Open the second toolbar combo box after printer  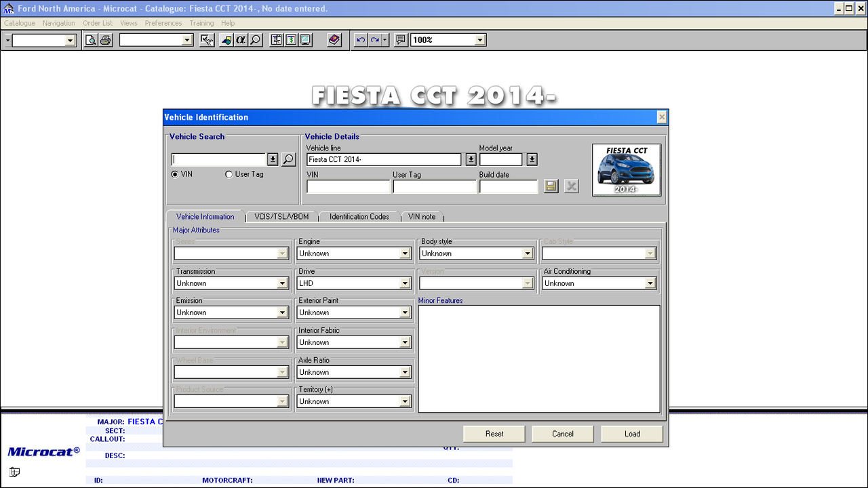[187, 41]
